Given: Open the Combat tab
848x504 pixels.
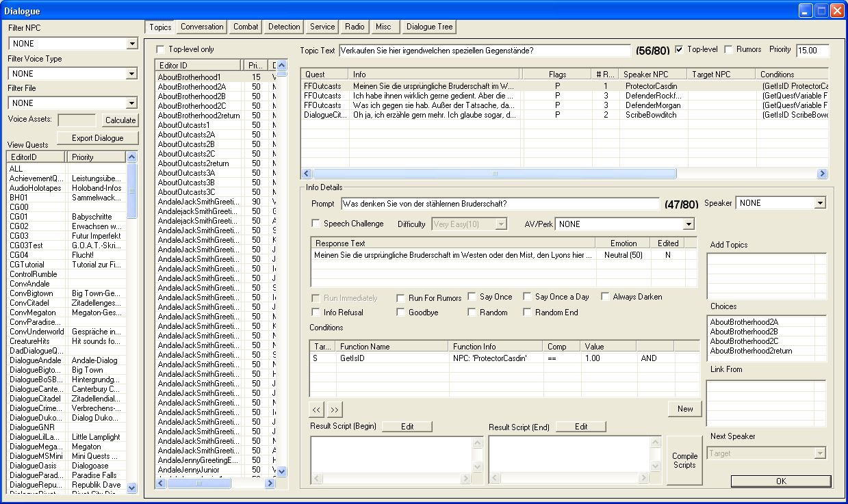Looking at the screenshot, I should pos(246,27).
